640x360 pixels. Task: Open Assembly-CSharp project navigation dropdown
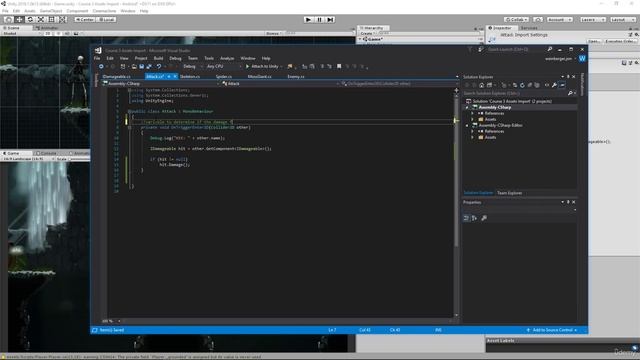[x=161, y=84]
